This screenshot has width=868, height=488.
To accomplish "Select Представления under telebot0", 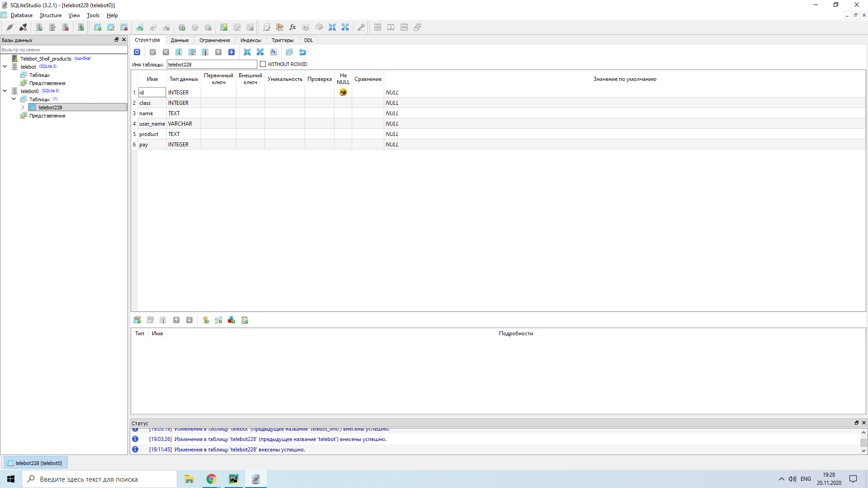I will 47,116.
